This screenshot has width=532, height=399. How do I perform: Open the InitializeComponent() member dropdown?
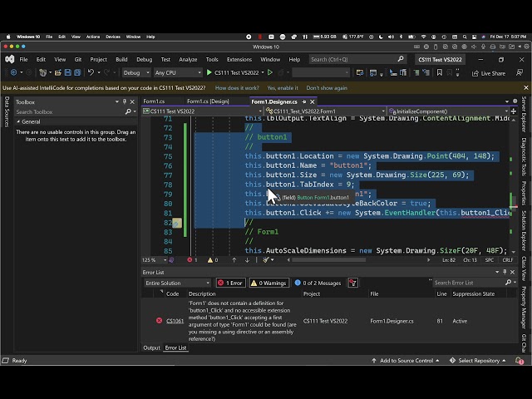(448, 111)
